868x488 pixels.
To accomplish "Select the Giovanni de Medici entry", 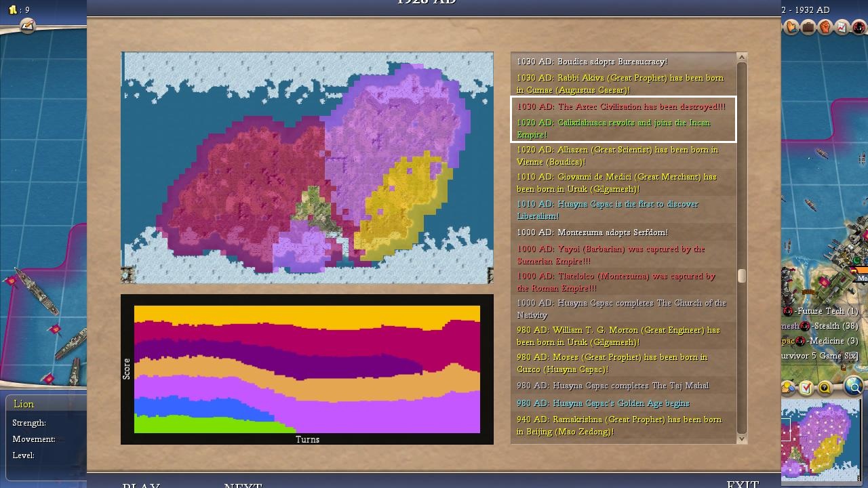I will point(623,183).
